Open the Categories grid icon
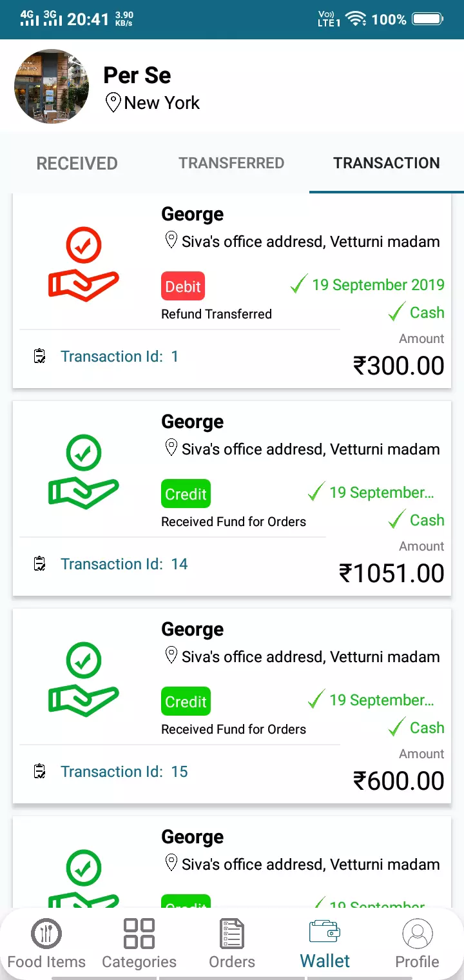 (x=139, y=934)
